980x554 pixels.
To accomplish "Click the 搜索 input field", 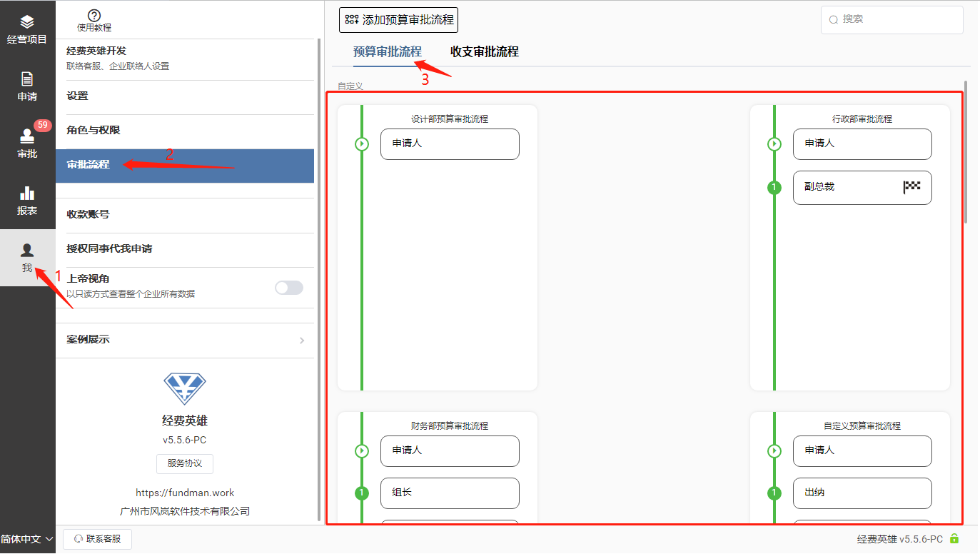I will [892, 20].
